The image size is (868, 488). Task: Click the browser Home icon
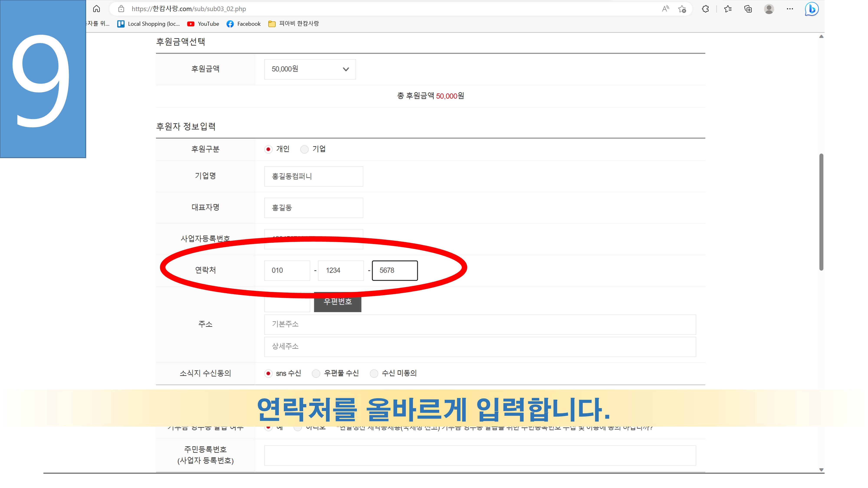point(96,9)
